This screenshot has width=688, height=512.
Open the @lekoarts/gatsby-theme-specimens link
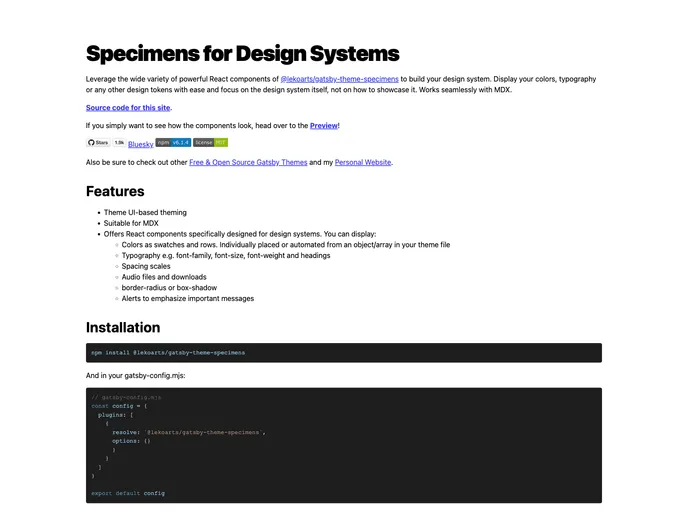click(339, 79)
